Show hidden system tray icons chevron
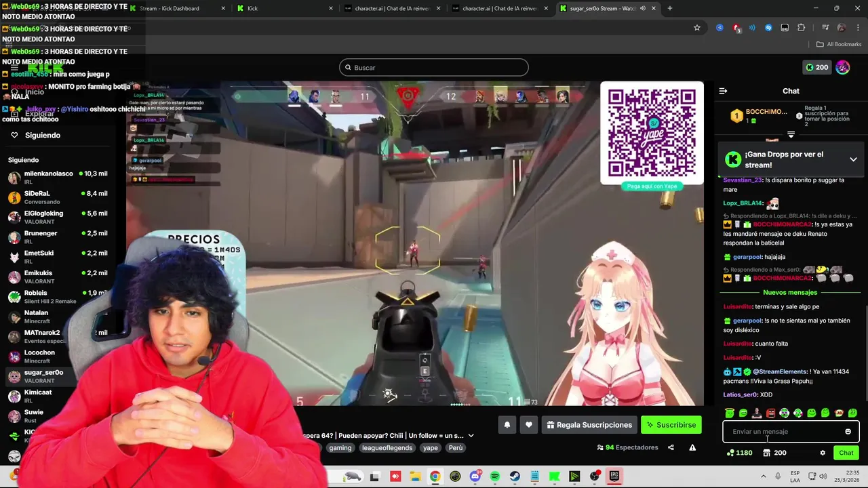Image resolution: width=868 pixels, height=488 pixels. 763,476
